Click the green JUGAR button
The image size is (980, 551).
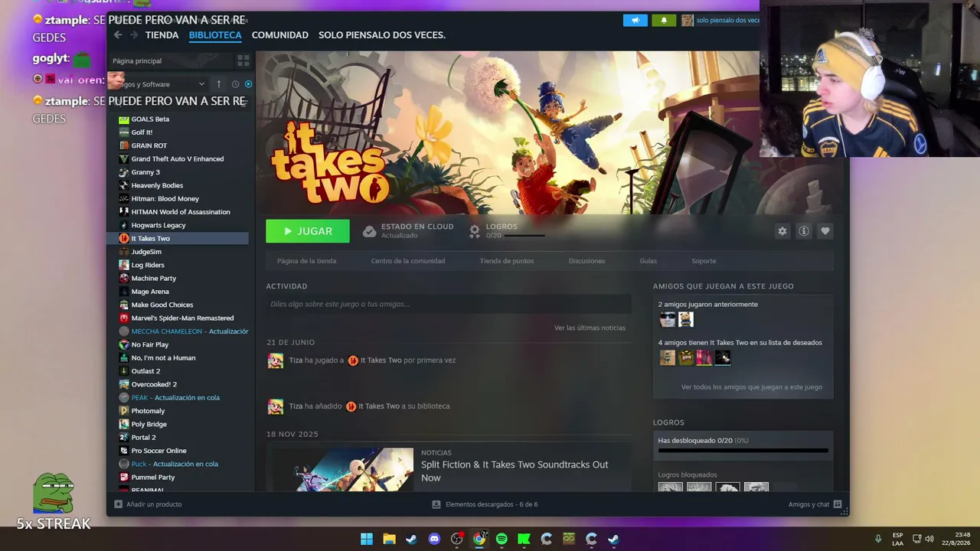308,231
